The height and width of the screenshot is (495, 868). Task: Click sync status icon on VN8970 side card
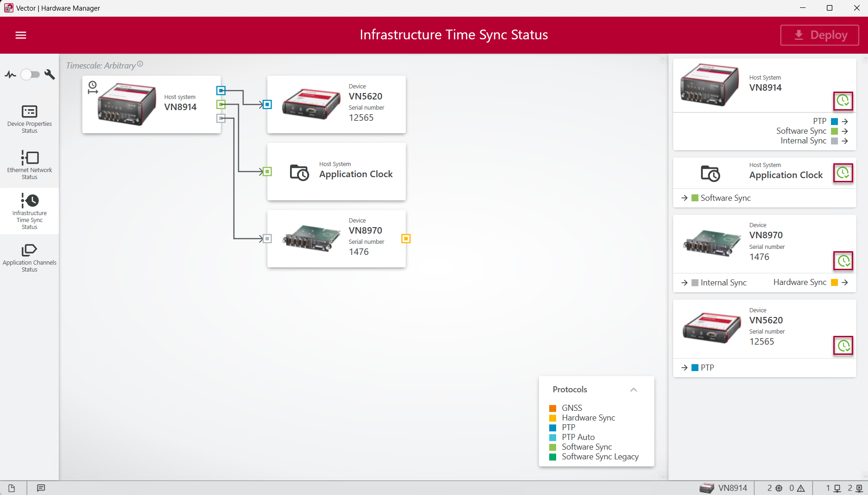[x=843, y=261]
